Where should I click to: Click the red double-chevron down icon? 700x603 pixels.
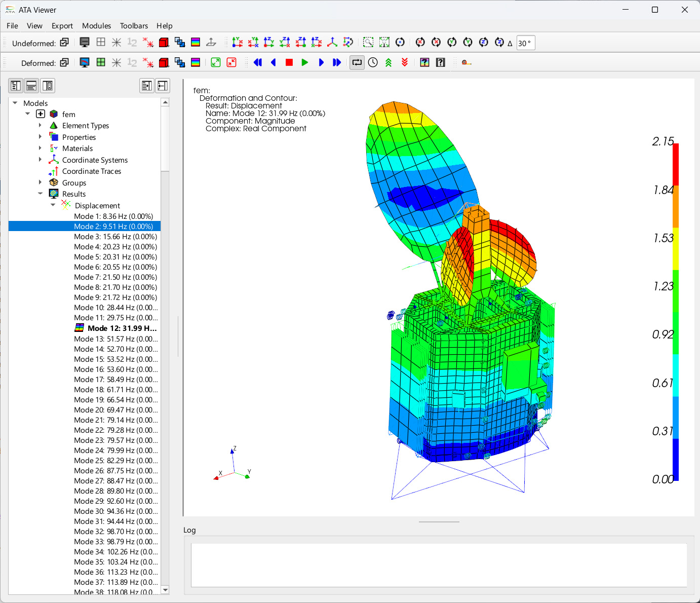click(x=405, y=62)
